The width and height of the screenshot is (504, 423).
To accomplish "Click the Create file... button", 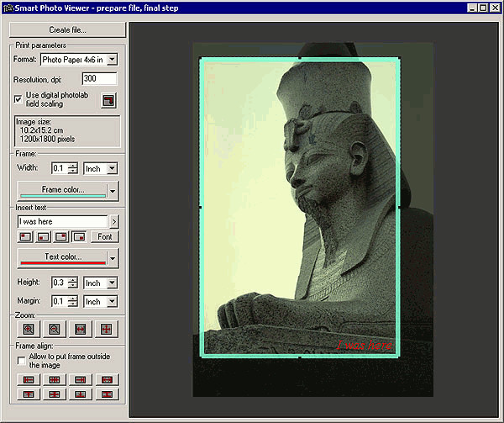I will pyautogui.click(x=67, y=30).
